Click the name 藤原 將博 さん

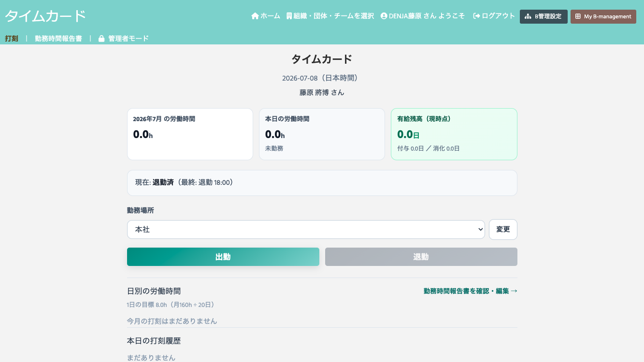click(322, 93)
